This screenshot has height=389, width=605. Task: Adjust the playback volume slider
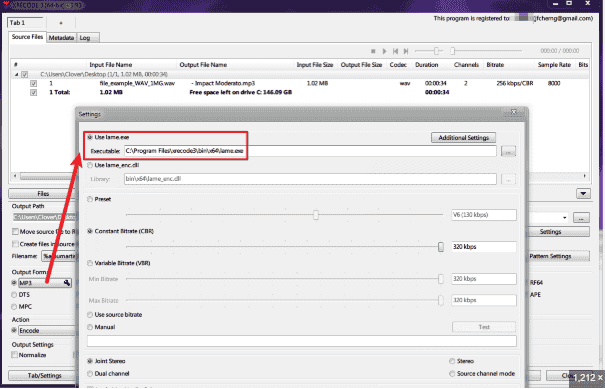(436, 51)
